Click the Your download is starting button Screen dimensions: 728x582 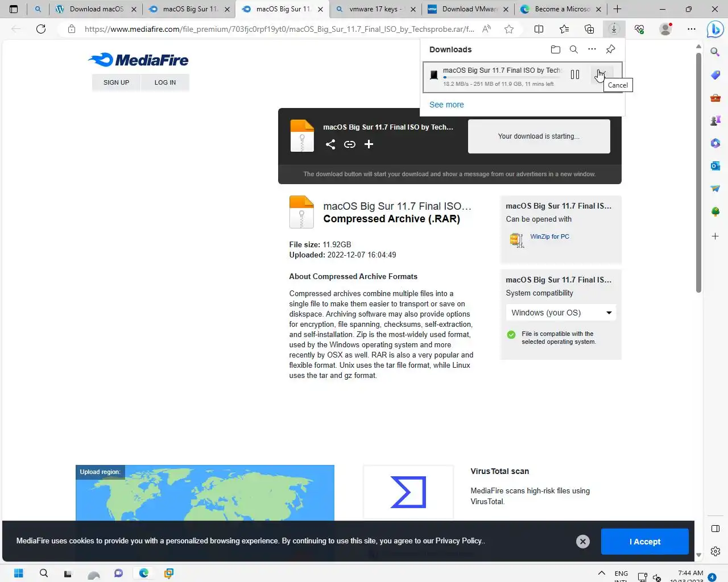tap(539, 136)
